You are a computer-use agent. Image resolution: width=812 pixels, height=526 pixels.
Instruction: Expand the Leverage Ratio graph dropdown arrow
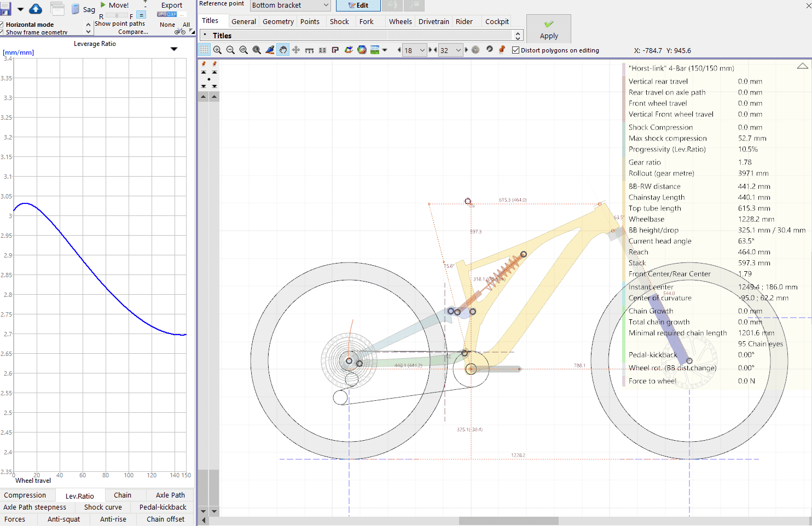174,49
